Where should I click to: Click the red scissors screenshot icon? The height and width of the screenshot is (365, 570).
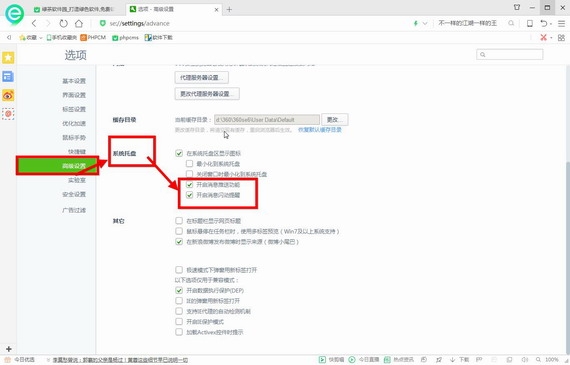point(543,37)
